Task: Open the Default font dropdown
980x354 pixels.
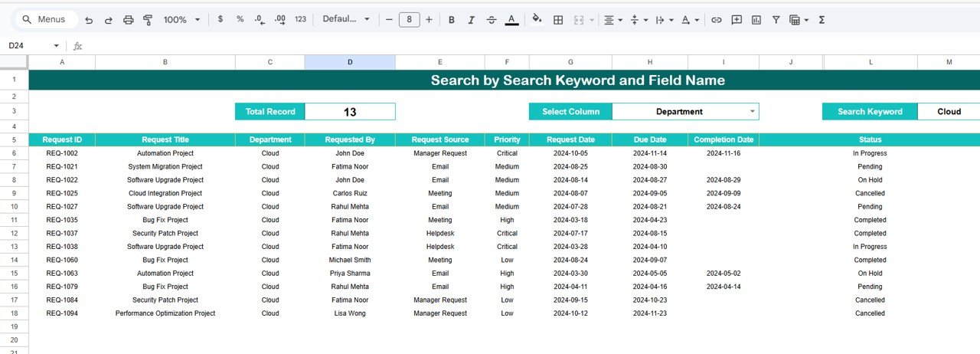Action: 346,20
